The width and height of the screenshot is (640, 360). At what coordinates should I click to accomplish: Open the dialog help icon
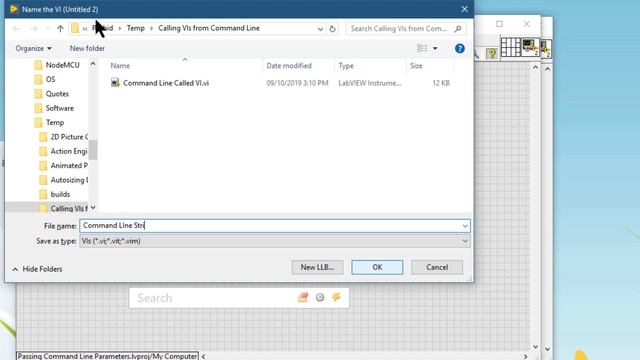coord(460,49)
